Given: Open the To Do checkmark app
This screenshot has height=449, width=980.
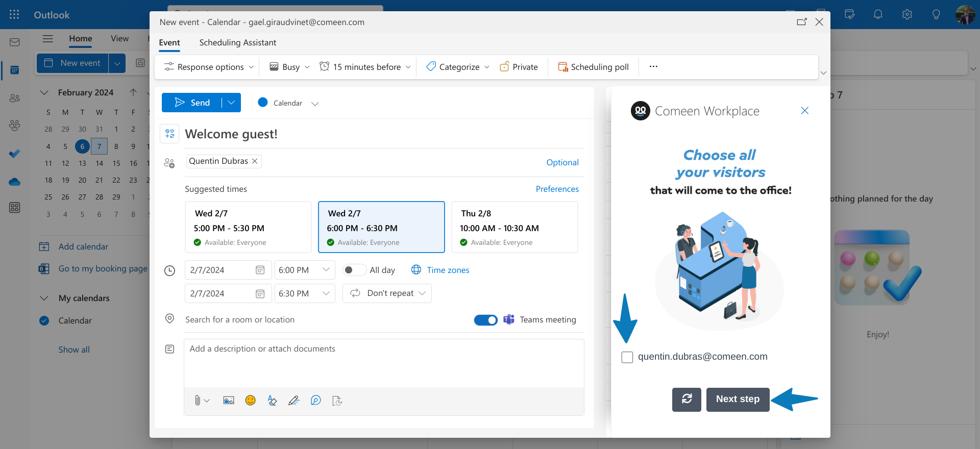Looking at the screenshot, I should (x=15, y=154).
